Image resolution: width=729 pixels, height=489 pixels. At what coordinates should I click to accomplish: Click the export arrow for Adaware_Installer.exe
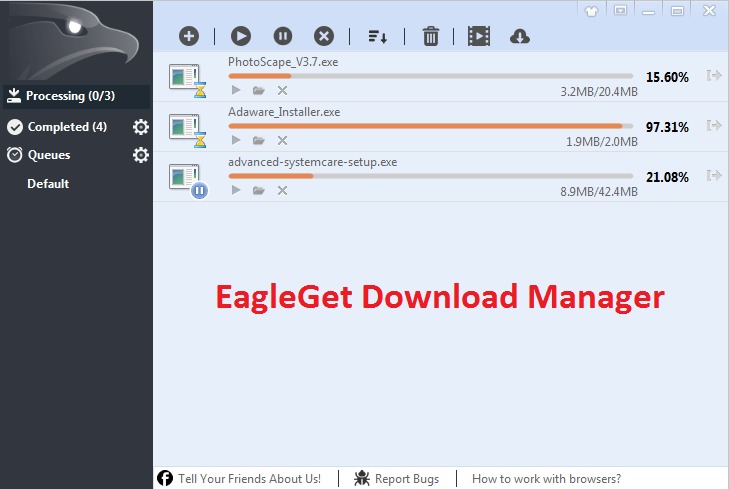[x=714, y=126]
